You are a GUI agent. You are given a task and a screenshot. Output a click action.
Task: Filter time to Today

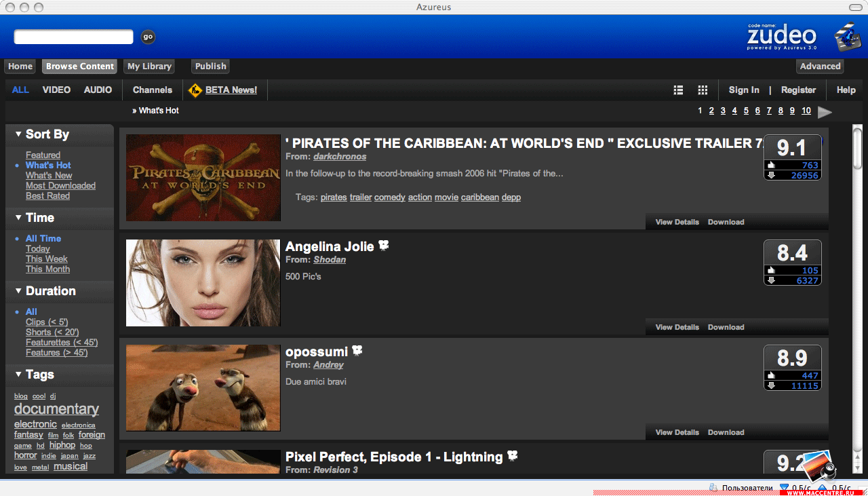coord(38,249)
